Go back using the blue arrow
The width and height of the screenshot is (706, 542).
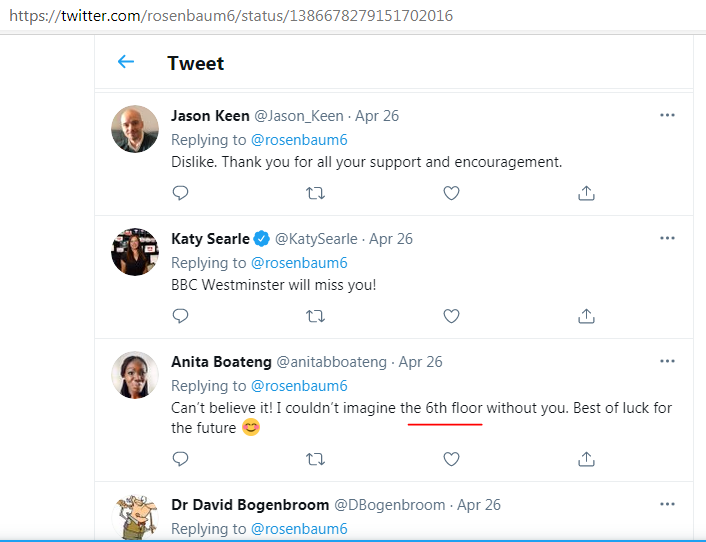126,62
